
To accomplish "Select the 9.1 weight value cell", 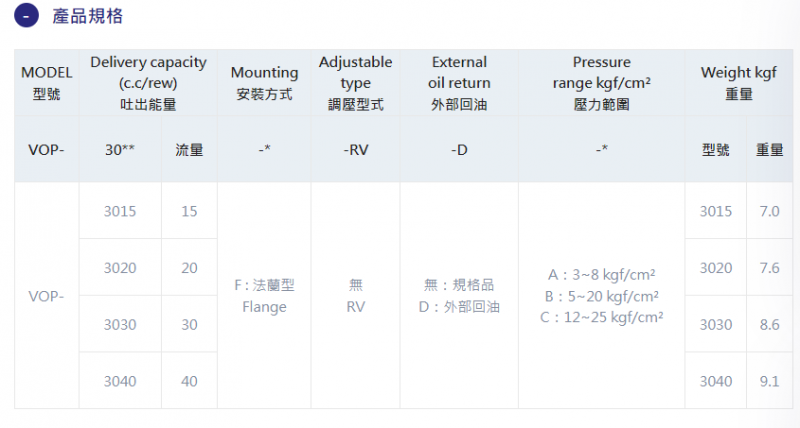I will [x=769, y=381].
